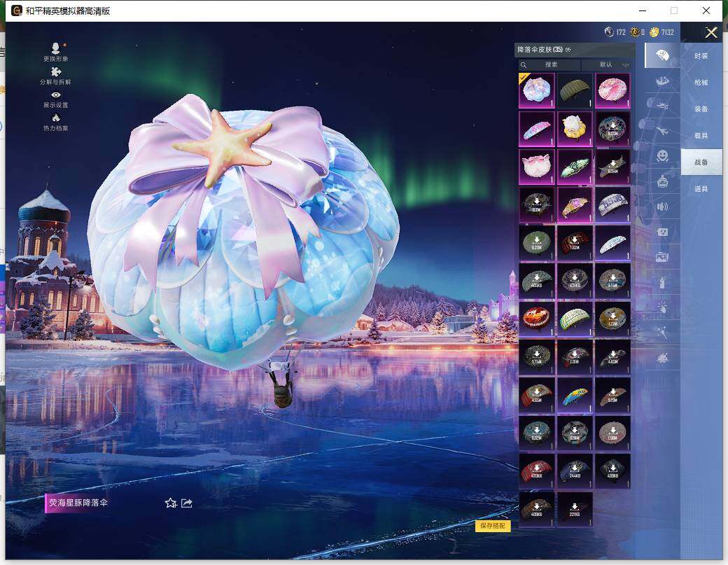Select the robot pet category icon
Image resolution: width=728 pixels, height=565 pixels.
pos(662,181)
